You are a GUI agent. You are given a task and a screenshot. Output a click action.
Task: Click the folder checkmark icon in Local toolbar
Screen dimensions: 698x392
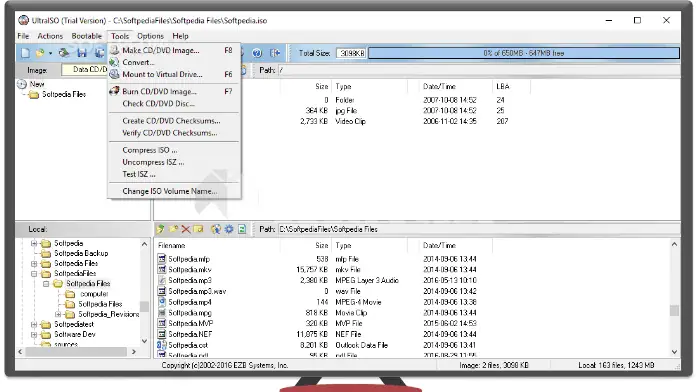198,229
